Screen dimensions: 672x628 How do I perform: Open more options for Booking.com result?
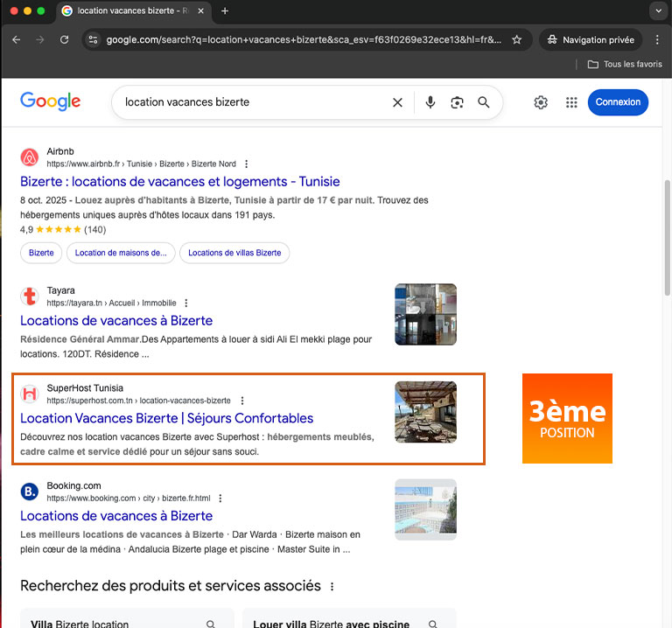(220, 498)
